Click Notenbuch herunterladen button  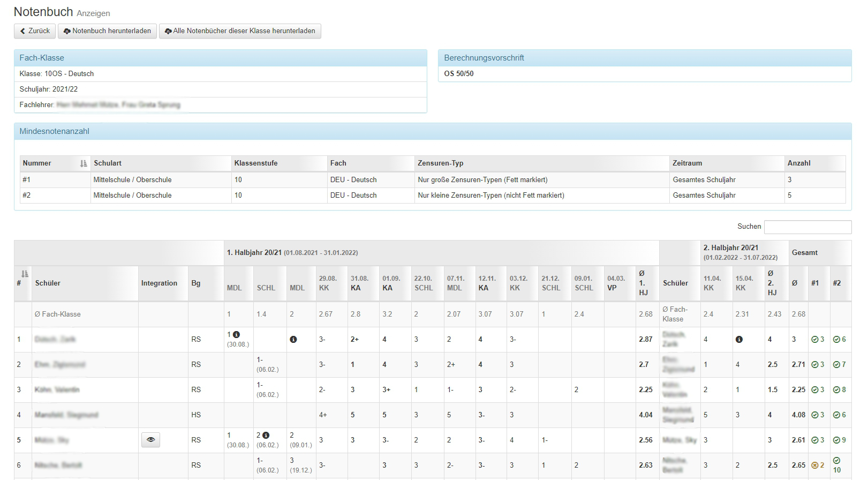108,31
